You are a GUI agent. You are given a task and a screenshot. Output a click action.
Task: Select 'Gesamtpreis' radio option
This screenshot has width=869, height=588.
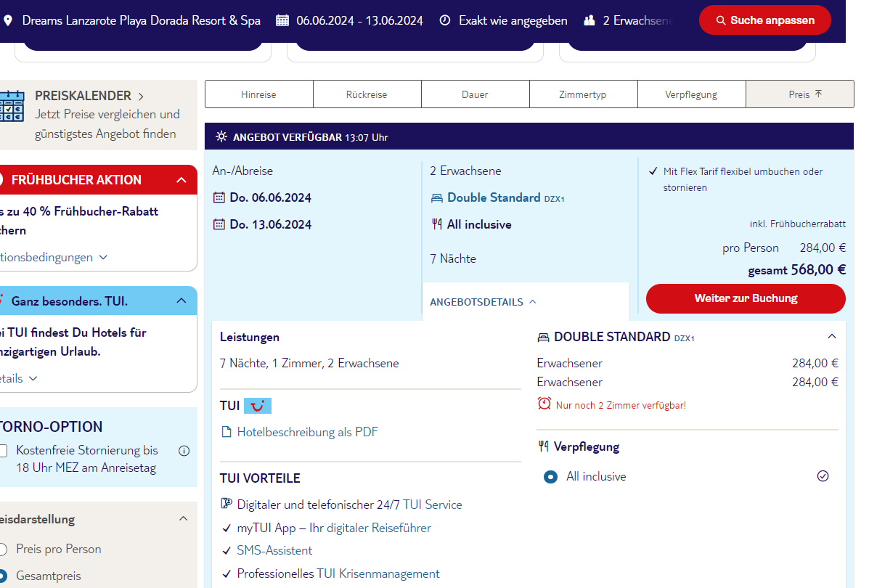pyautogui.click(x=3, y=576)
